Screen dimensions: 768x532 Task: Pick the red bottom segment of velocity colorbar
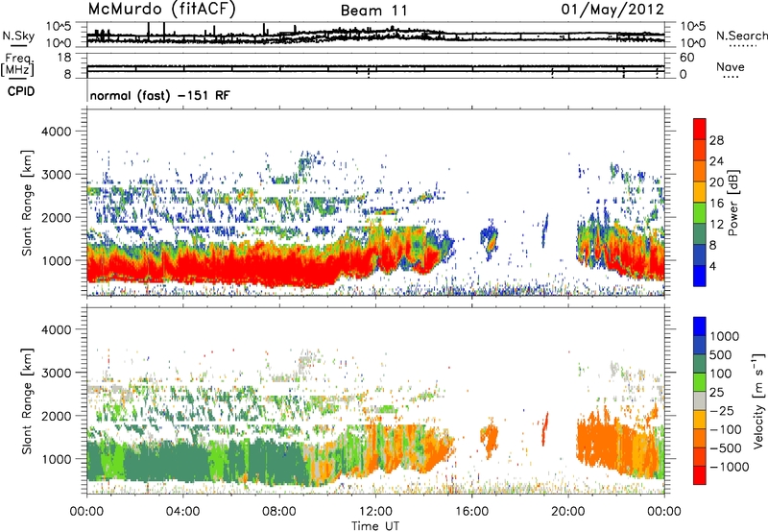click(x=700, y=475)
